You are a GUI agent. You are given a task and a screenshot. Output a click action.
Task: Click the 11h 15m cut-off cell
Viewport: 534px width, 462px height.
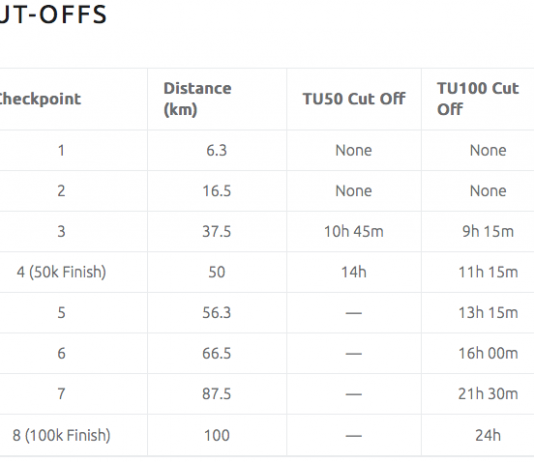click(x=488, y=272)
